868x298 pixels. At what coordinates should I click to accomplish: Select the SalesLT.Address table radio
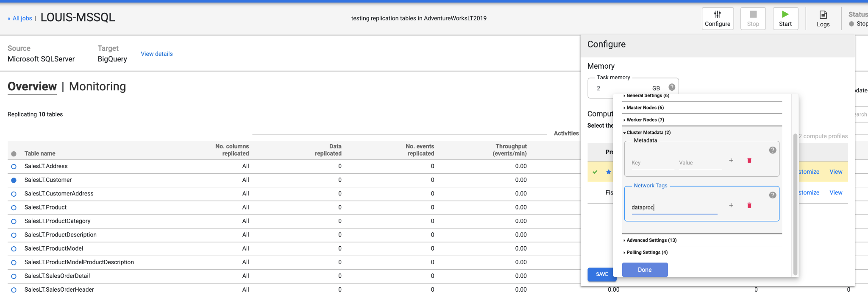pyautogui.click(x=14, y=167)
